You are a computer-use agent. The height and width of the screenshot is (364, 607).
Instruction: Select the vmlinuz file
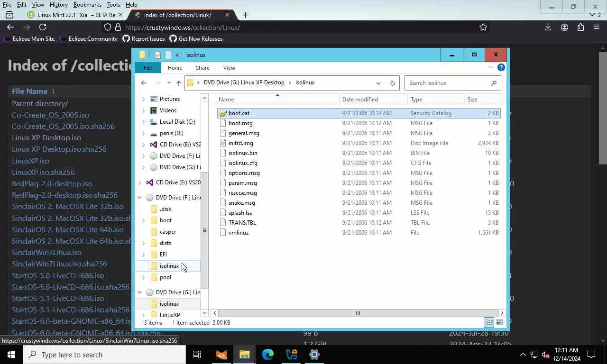[239, 233]
